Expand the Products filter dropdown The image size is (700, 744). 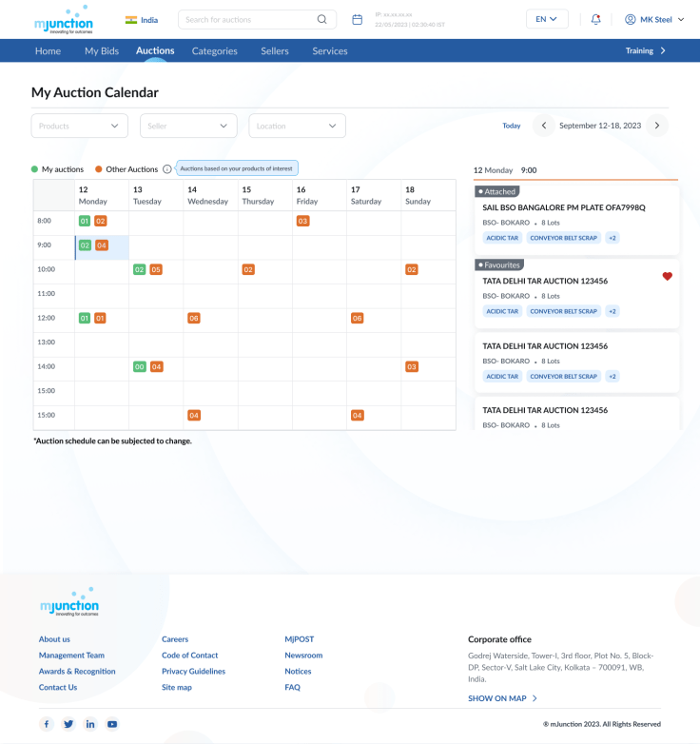80,126
